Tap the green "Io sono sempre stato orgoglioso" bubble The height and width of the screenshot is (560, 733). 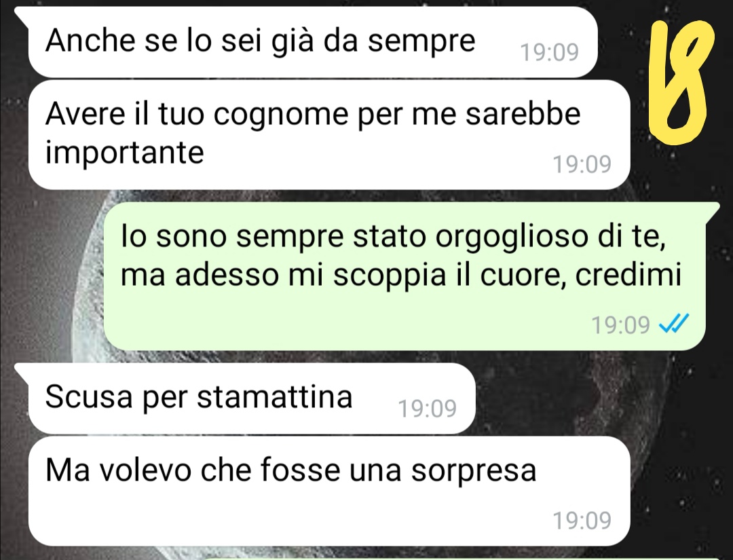pyautogui.click(x=405, y=276)
